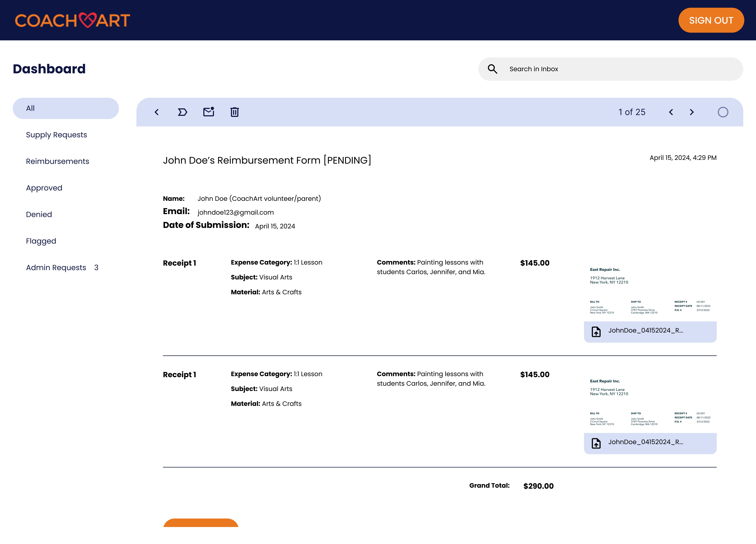Click file icon on first receipt attachment
This screenshot has height=544, width=756.
point(596,331)
